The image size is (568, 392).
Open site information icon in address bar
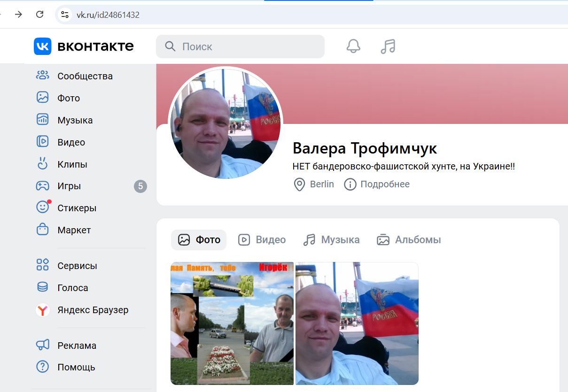(x=65, y=15)
